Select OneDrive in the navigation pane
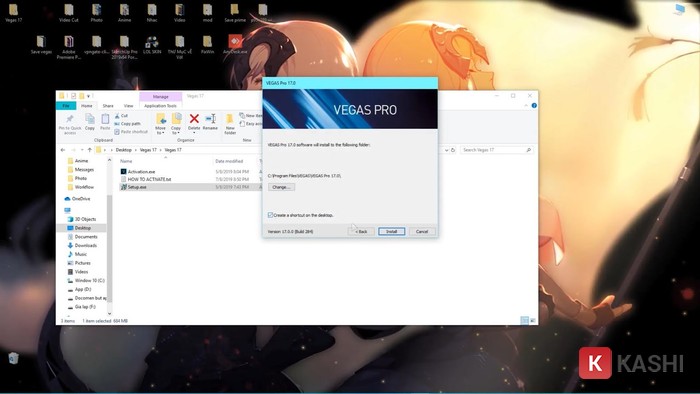 [x=81, y=199]
